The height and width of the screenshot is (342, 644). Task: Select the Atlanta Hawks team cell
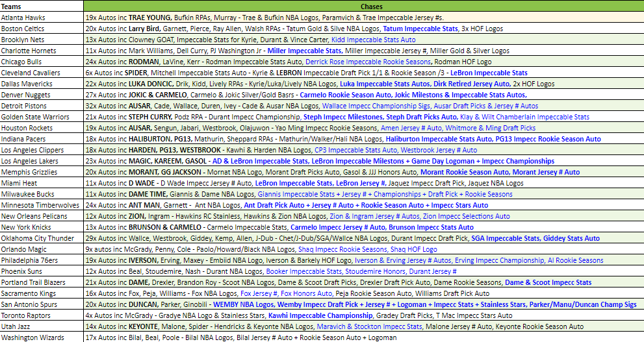point(42,18)
